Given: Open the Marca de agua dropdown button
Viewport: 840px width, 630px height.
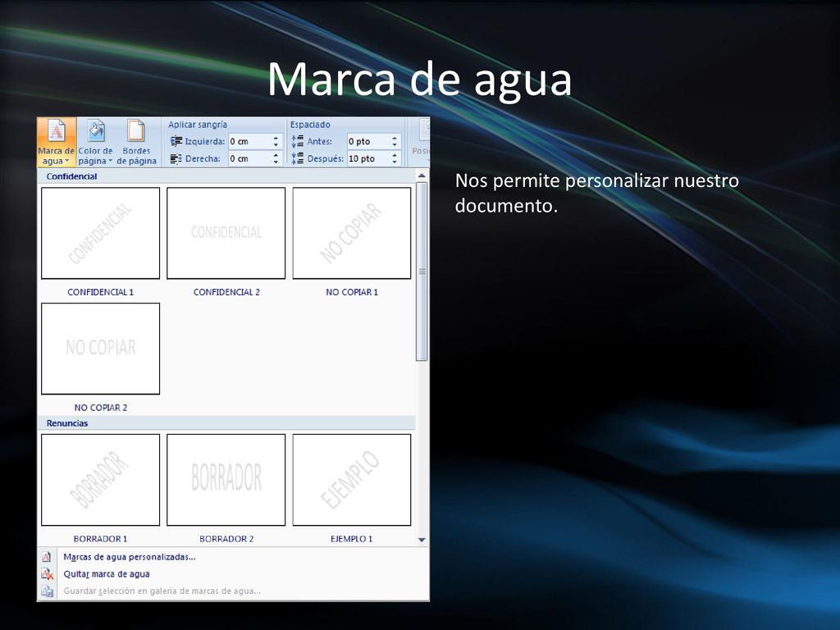Looking at the screenshot, I should coord(57,142).
